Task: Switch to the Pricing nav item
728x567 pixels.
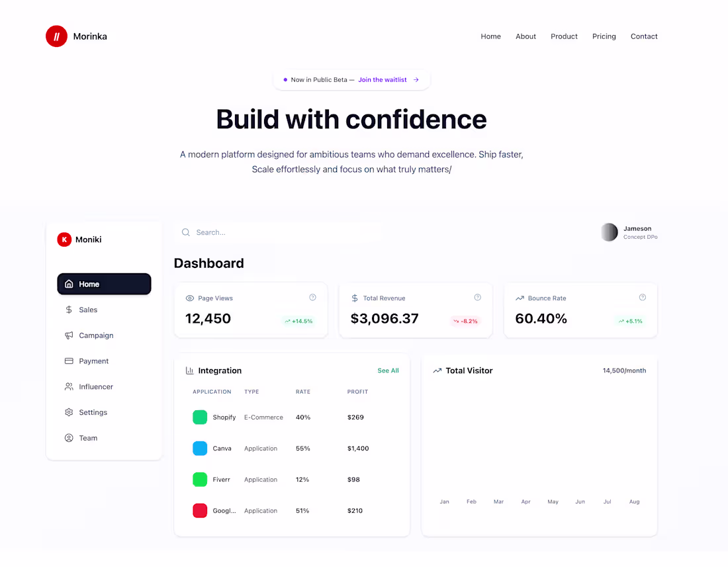Action: [604, 36]
